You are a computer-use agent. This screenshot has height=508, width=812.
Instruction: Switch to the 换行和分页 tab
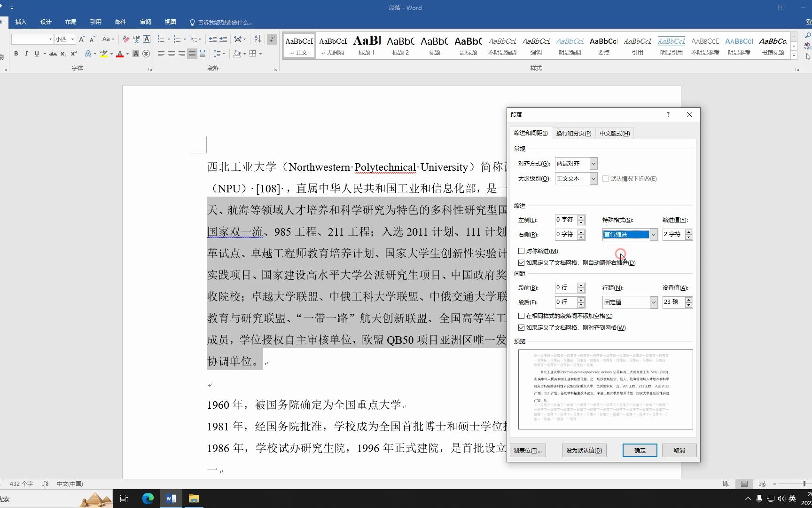pos(573,134)
